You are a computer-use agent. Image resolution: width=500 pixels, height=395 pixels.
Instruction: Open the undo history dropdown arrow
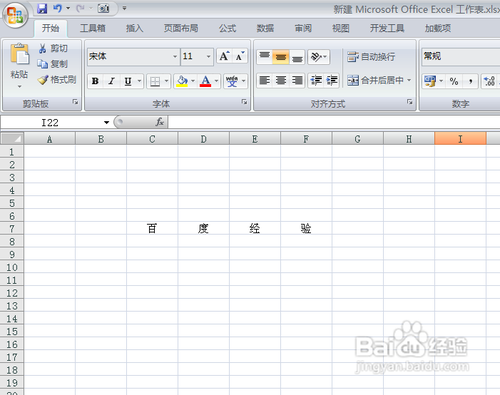[x=68, y=8]
